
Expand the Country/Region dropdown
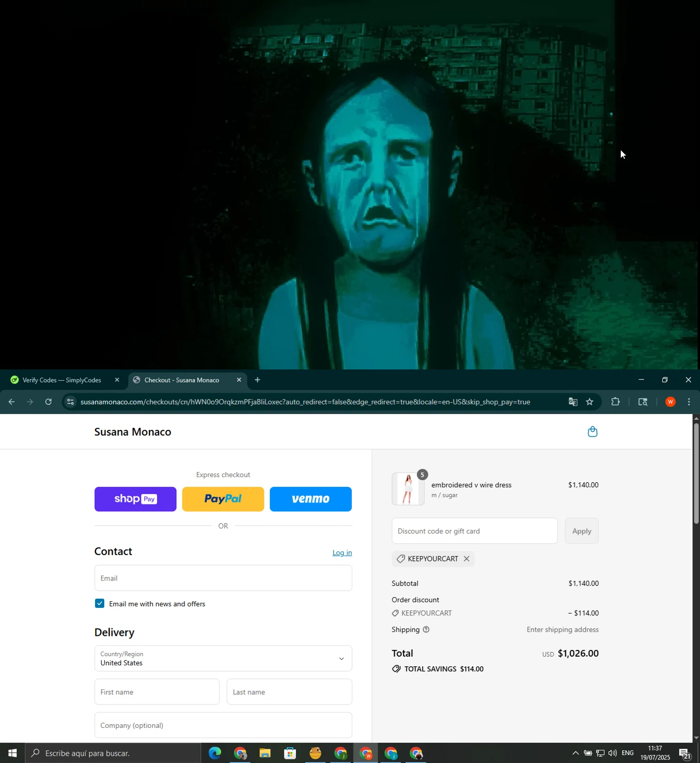pyautogui.click(x=223, y=658)
